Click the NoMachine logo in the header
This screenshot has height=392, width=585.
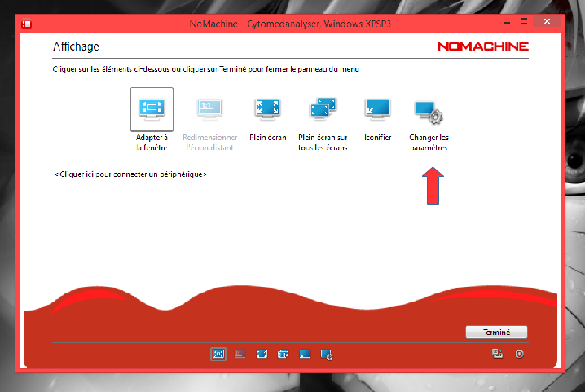[x=483, y=46]
